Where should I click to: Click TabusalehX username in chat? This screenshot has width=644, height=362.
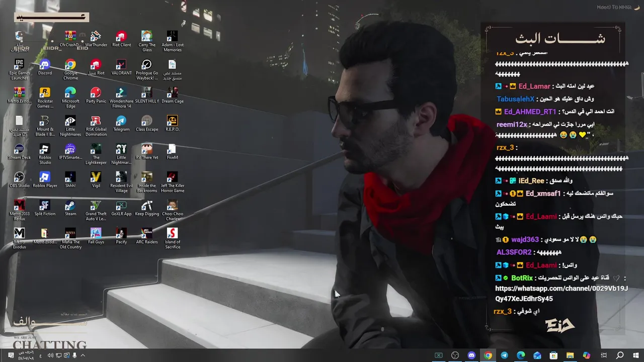pyautogui.click(x=515, y=99)
